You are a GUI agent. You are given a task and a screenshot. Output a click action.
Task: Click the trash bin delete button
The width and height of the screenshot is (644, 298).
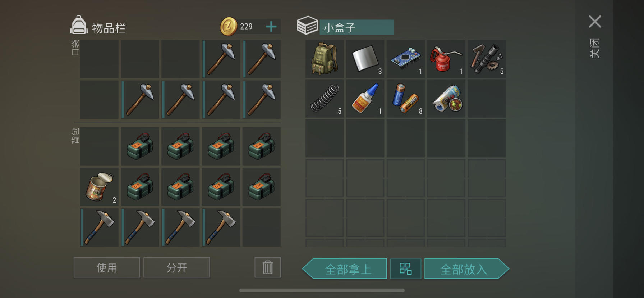pos(268,267)
